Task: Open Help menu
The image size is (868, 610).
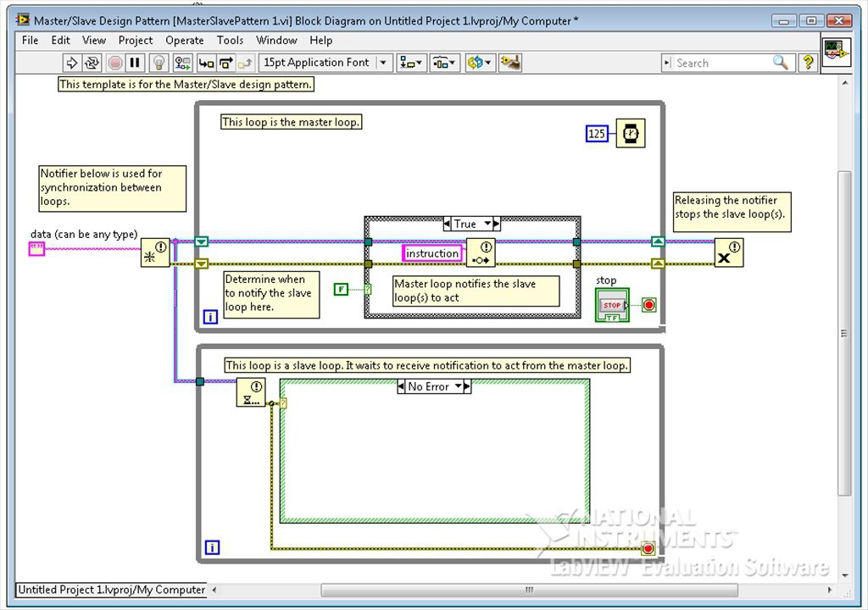Action: pyautogui.click(x=321, y=41)
